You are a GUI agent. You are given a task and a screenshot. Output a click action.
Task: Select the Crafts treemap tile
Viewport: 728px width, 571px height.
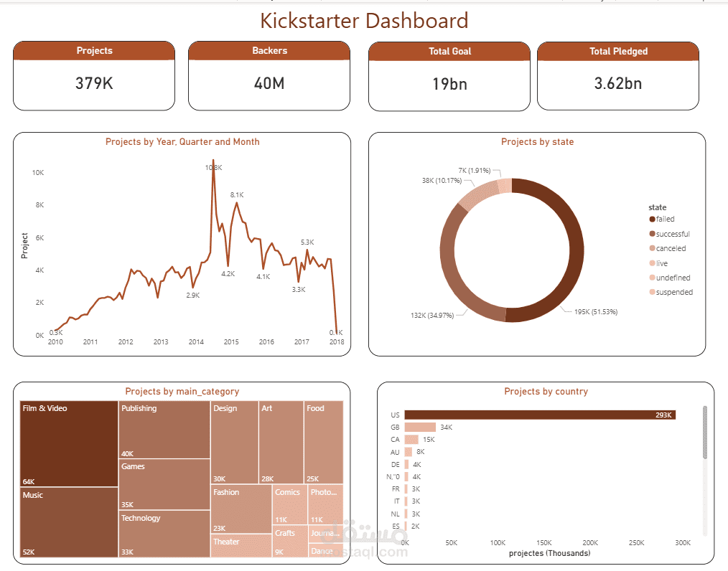tap(290, 542)
